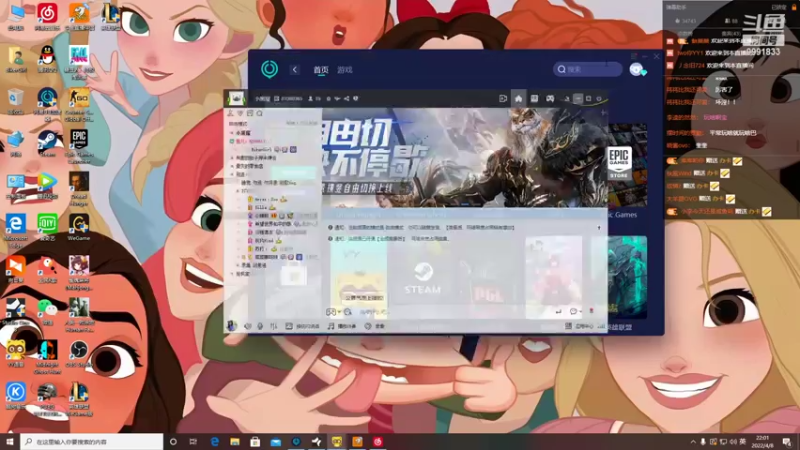
Task: Click the share icon in the YY channel header
Action: [x=346, y=98]
